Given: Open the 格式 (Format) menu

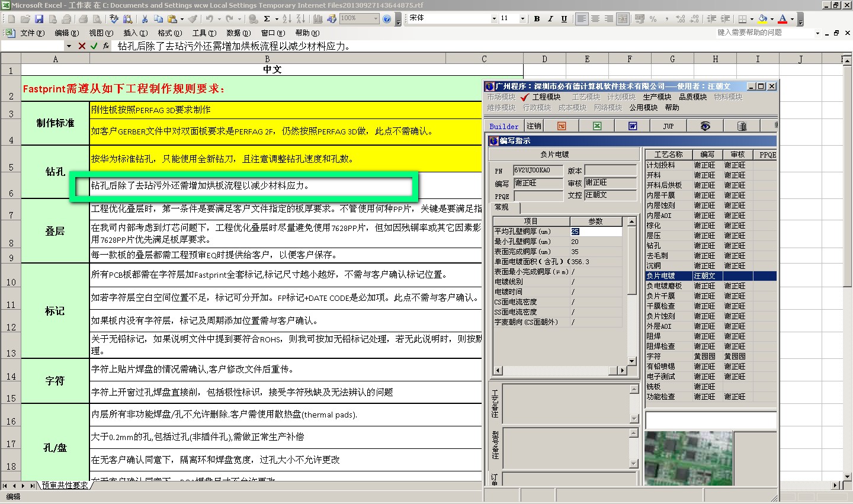Looking at the screenshot, I should pyautogui.click(x=169, y=33).
